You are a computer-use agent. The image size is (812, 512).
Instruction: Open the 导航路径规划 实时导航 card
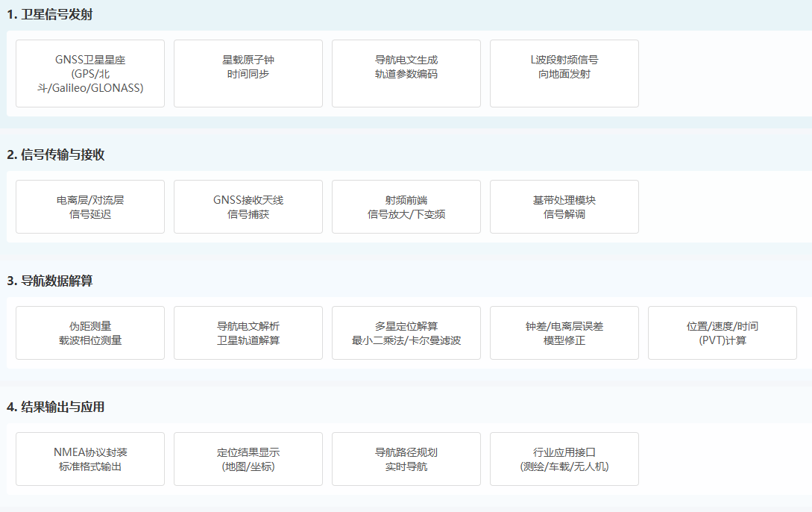point(406,459)
